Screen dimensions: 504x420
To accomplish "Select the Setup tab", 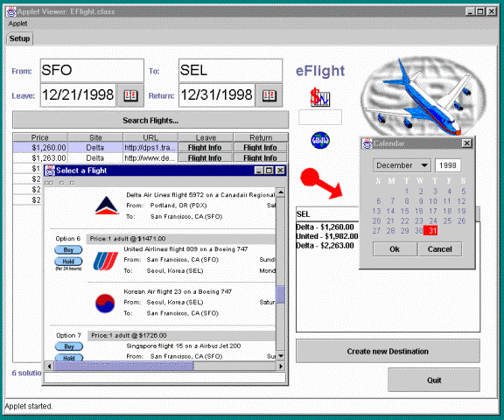I will [x=19, y=38].
